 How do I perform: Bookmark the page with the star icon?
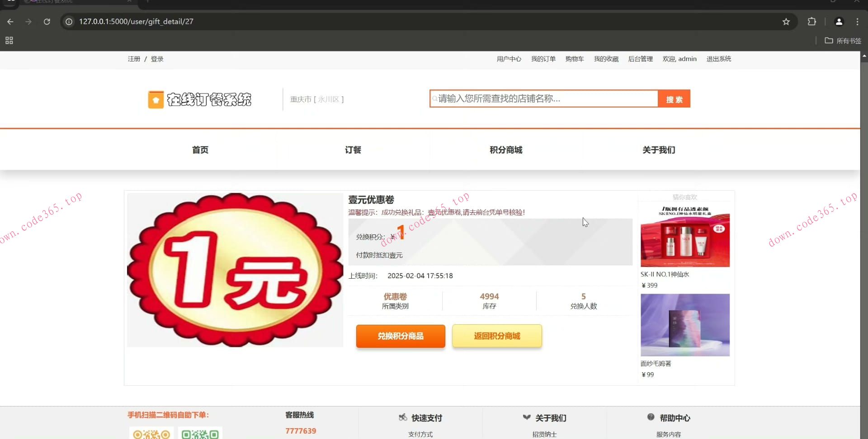point(786,22)
